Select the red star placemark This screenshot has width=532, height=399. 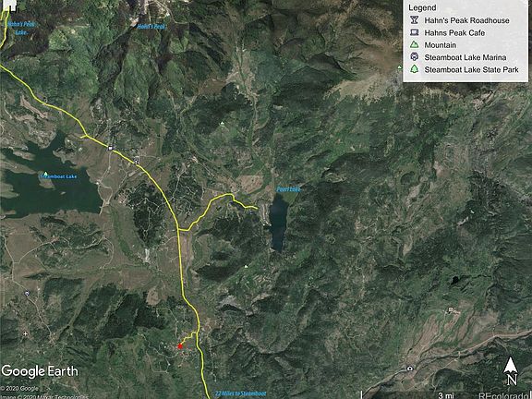click(x=180, y=346)
